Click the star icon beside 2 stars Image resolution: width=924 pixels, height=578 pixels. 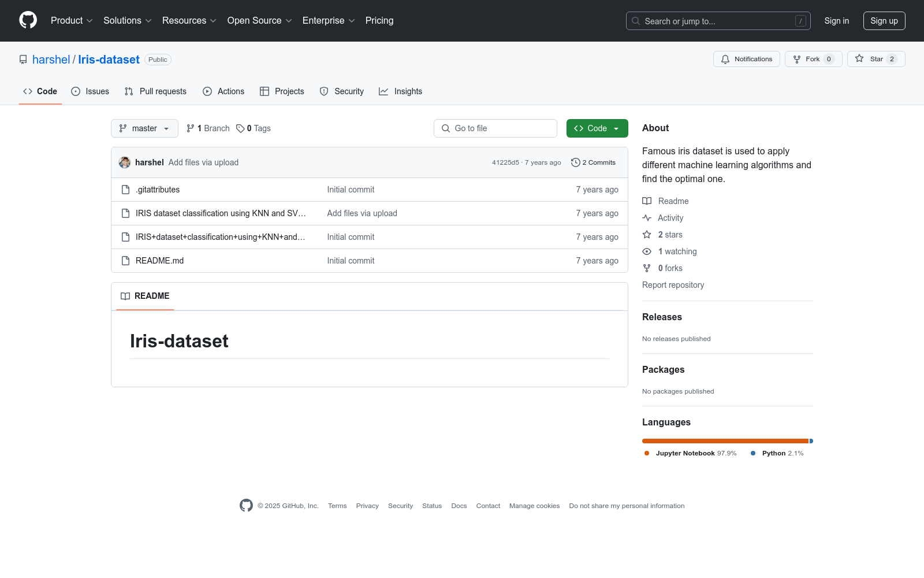pos(647,235)
